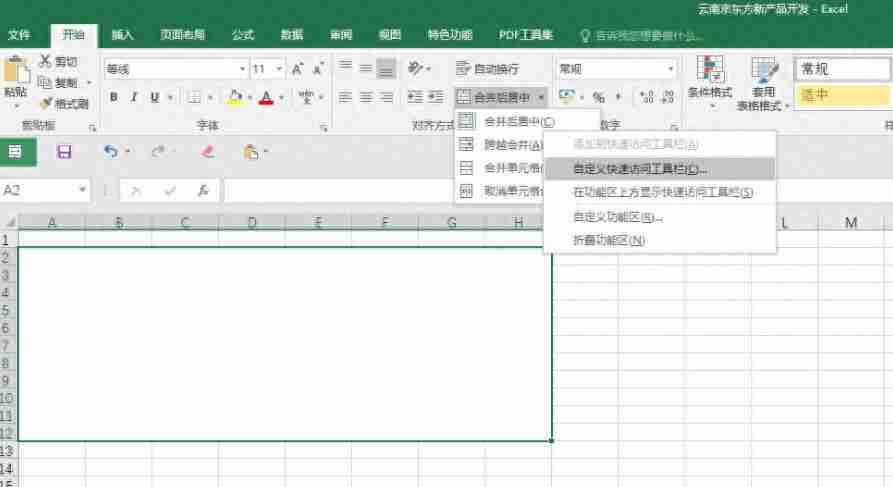Expand the underline style arrow

coord(170,97)
